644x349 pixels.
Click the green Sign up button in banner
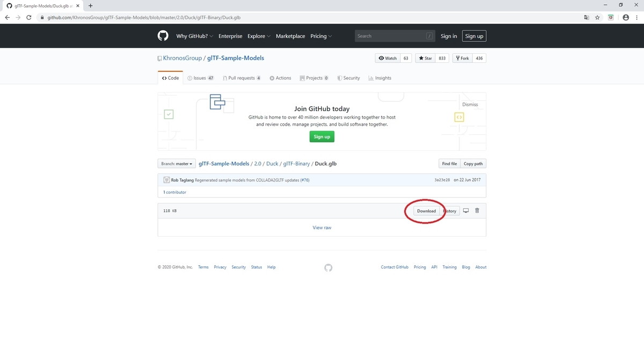pyautogui.click(x=322, y=136)
